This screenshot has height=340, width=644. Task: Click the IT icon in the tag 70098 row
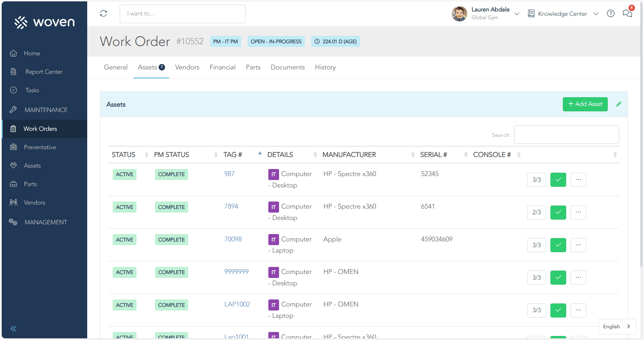[x=273, y=240]
